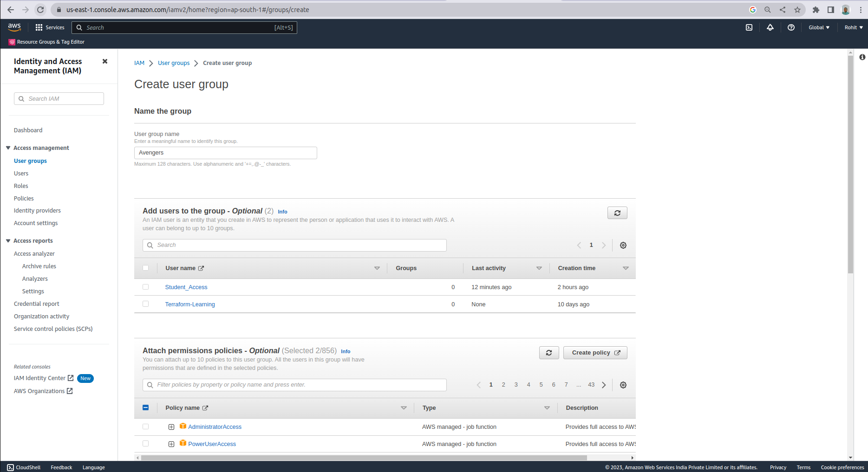Check the Terraform-Learning user row
868x472 pixels.
click(146, 304)
